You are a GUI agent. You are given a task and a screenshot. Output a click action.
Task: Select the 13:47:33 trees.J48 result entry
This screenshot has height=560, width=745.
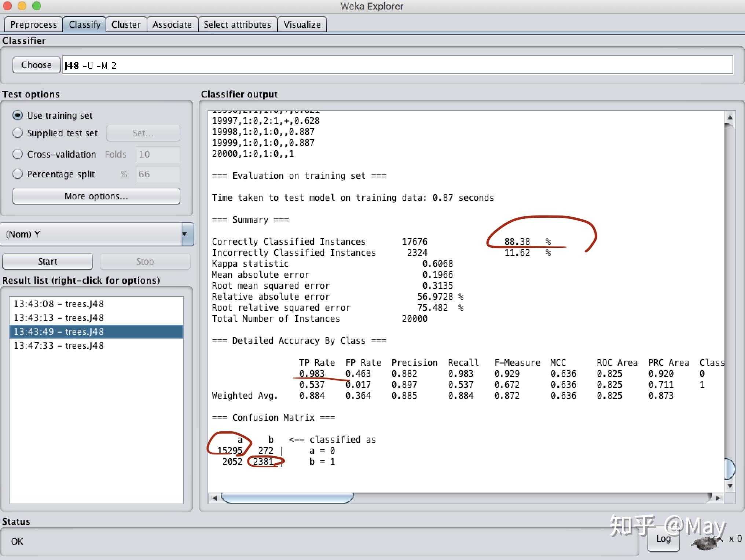(x=59, y=346)
